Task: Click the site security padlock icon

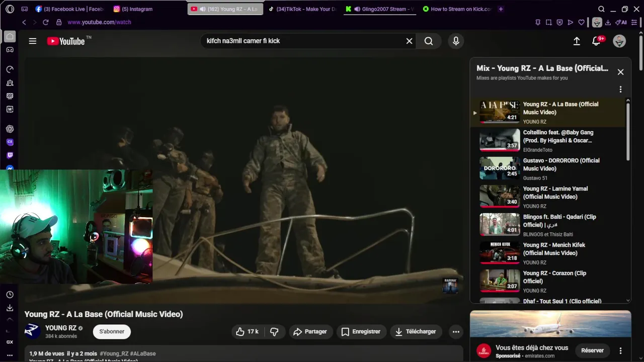Action: click(59, 22)
